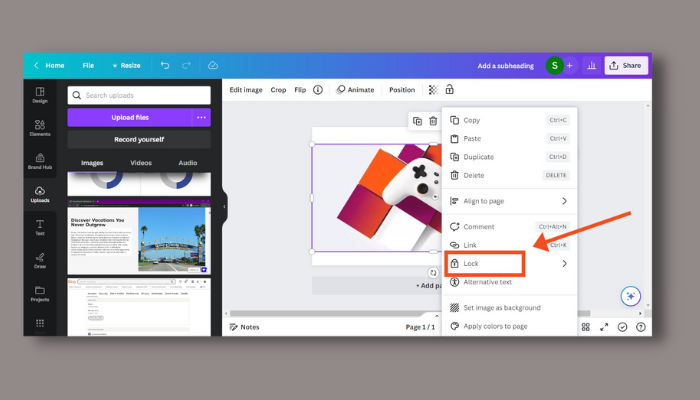Click the Page 1 / 1 indicator
Viewport: 700px width, 400px height.
(420, 327)
